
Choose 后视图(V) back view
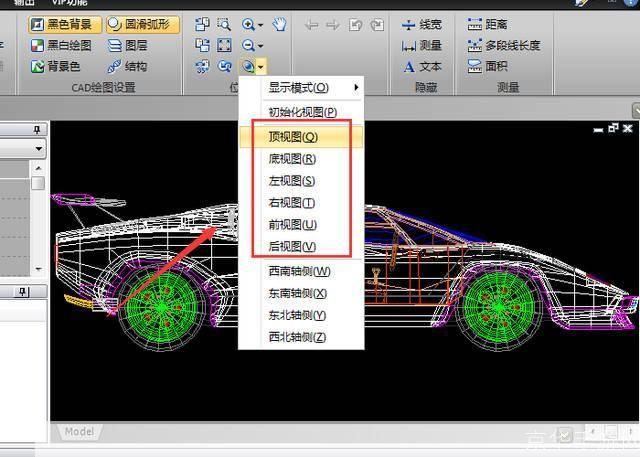coord(301,246)
